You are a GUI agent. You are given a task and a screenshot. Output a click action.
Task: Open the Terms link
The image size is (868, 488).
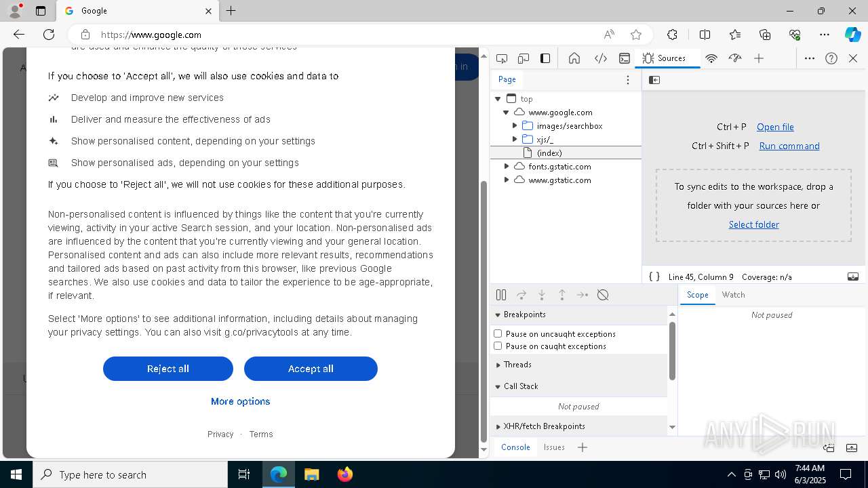[x=261, y=434]
